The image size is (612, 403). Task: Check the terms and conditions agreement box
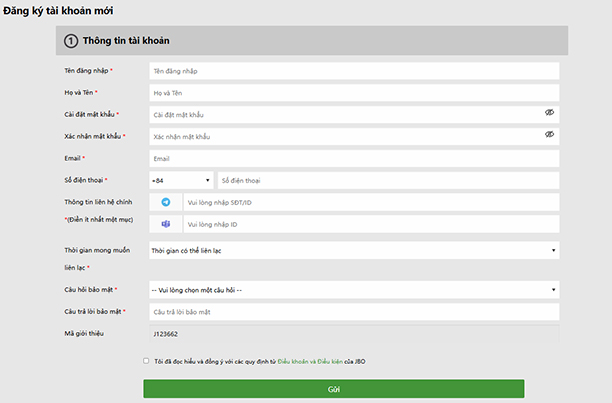pos(147,360)
